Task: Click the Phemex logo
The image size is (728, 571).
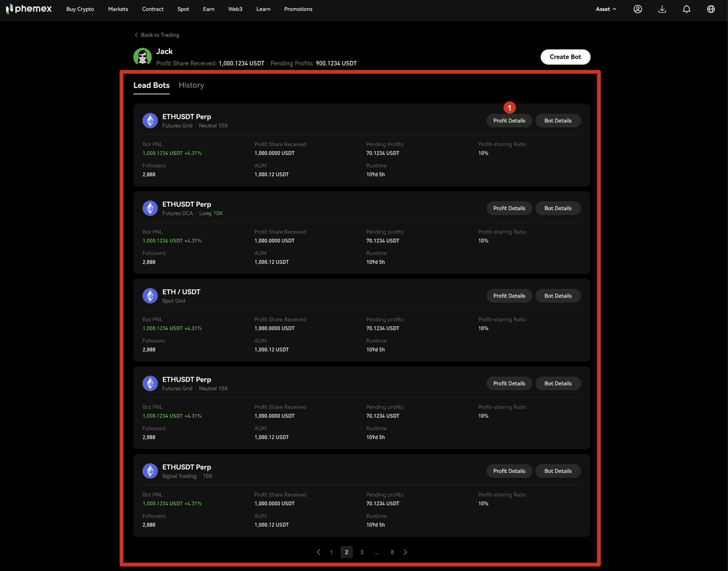Action: pos(28,9)
